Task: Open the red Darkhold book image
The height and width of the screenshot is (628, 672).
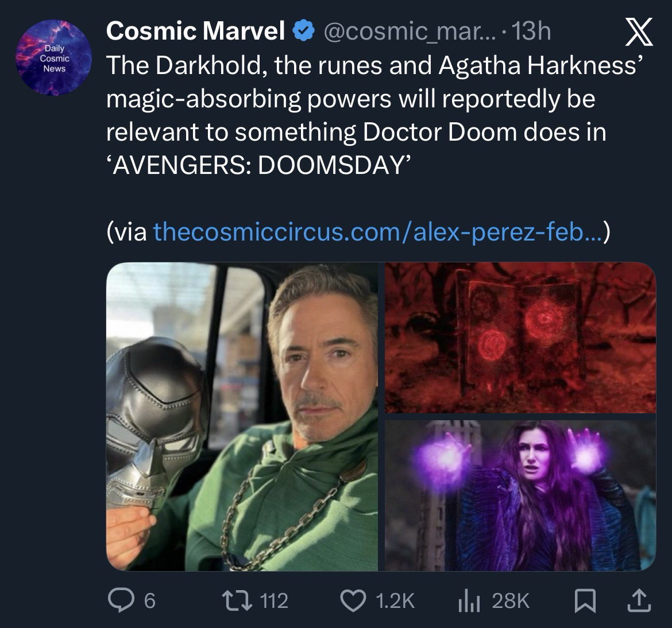Action: click(520, 338)
